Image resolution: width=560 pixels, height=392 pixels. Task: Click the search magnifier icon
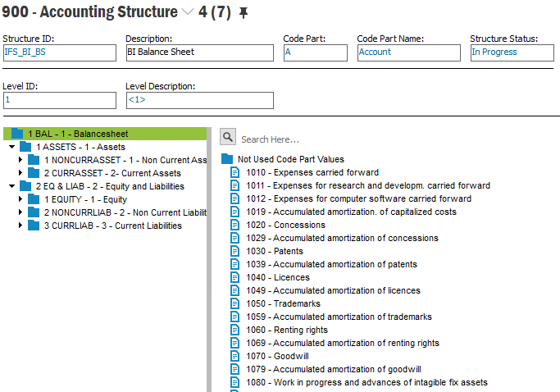(x=228, y=138)
